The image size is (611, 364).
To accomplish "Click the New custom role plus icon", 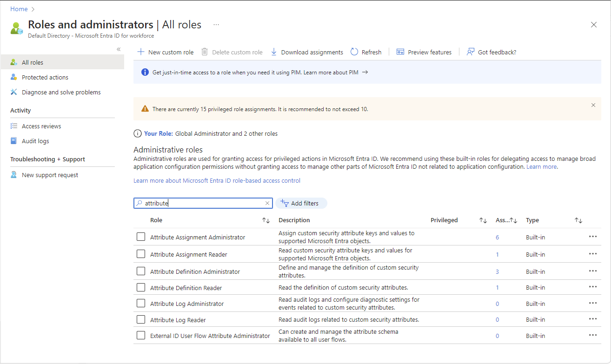I will (141, 52).
